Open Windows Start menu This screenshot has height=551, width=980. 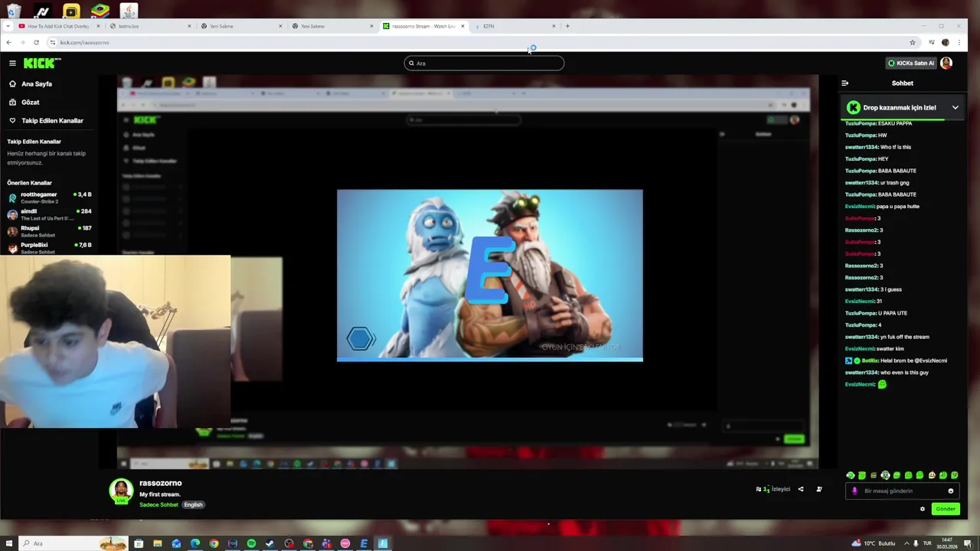9,543
